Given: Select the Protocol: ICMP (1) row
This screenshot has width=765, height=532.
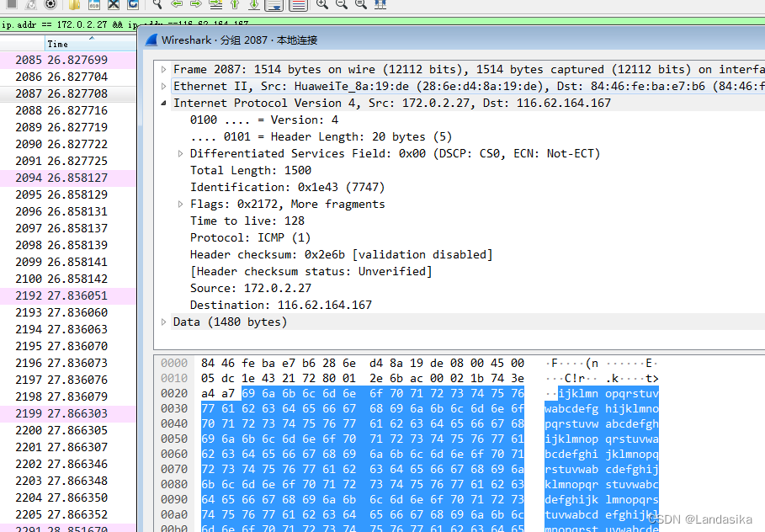Looking at the screenshot, I should pyautogui.click(x=250, y=237).
